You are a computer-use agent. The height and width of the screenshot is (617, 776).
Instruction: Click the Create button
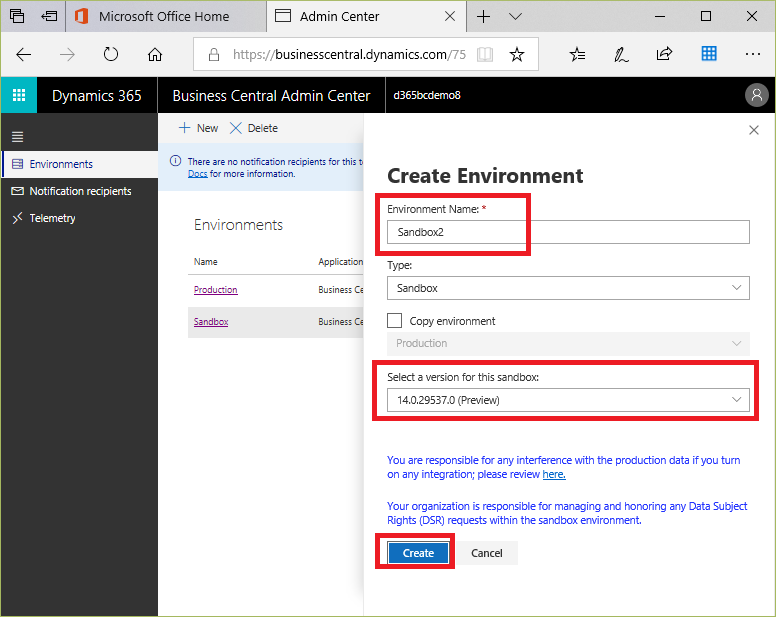[x=418, y=553]
